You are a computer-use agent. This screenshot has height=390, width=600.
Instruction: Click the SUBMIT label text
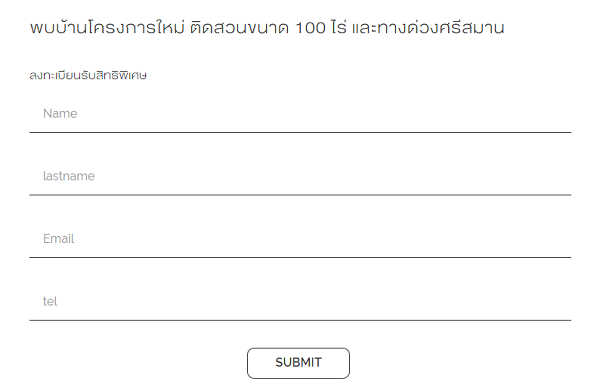pyautogui.click(x=298, y=362)
